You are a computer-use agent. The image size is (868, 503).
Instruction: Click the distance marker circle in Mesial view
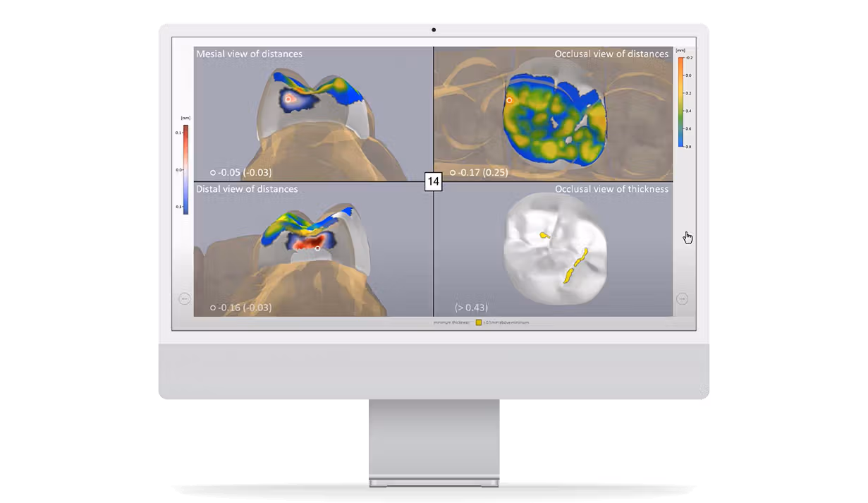(x=288, y=98)
